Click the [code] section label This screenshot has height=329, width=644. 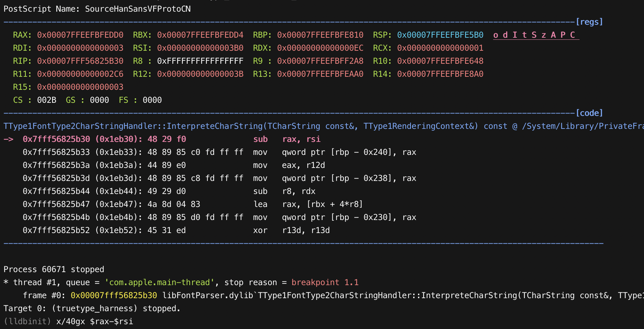(x=589, y=113)
